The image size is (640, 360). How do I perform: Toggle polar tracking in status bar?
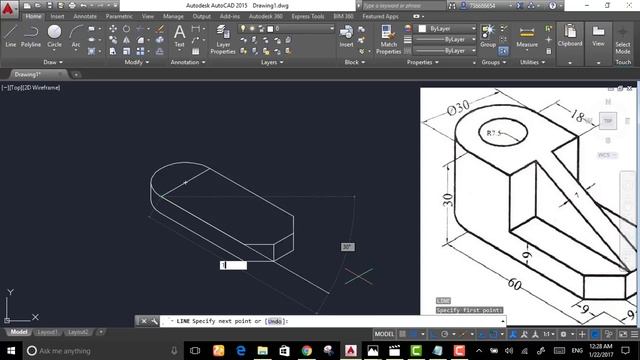(x=444, y=334)
